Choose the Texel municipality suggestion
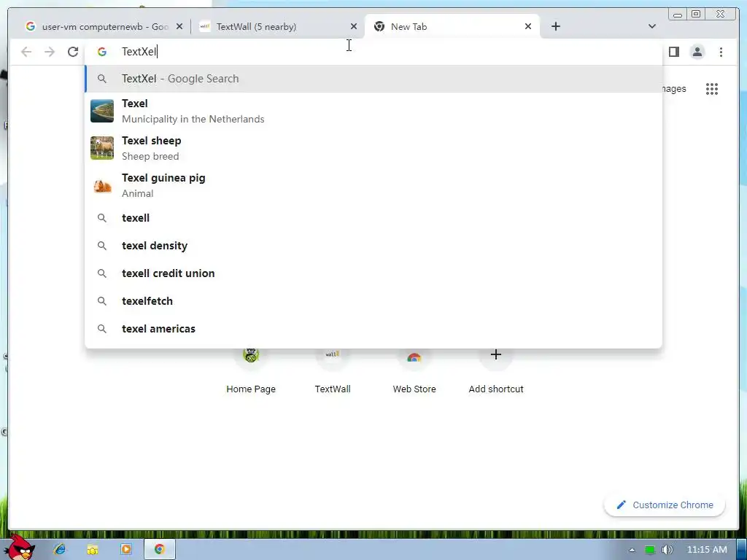This screenshot has width=747, height=560. tap(373, 111)
